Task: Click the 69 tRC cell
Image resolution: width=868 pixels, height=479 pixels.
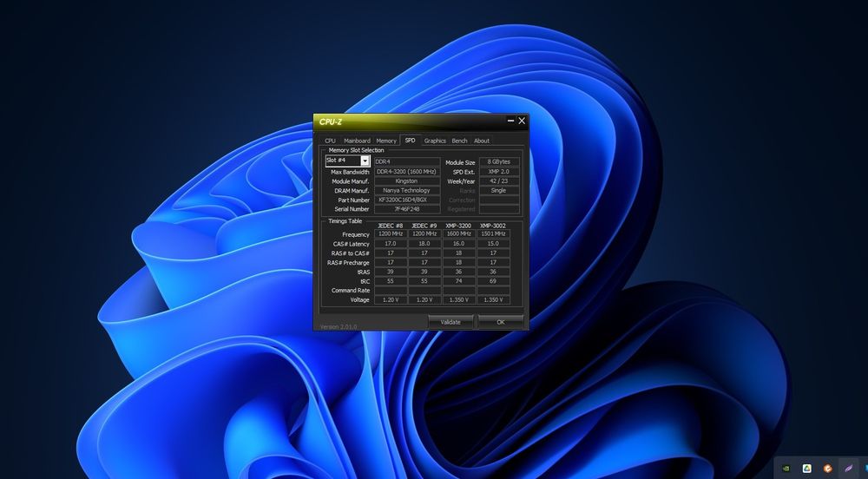Action: (x=493, y=281)
